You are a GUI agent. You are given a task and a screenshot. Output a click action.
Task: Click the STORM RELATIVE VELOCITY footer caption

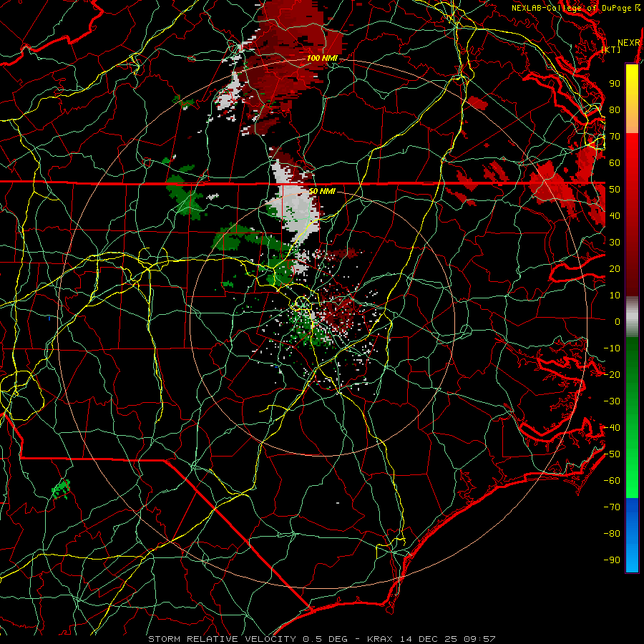click(322, 639)
